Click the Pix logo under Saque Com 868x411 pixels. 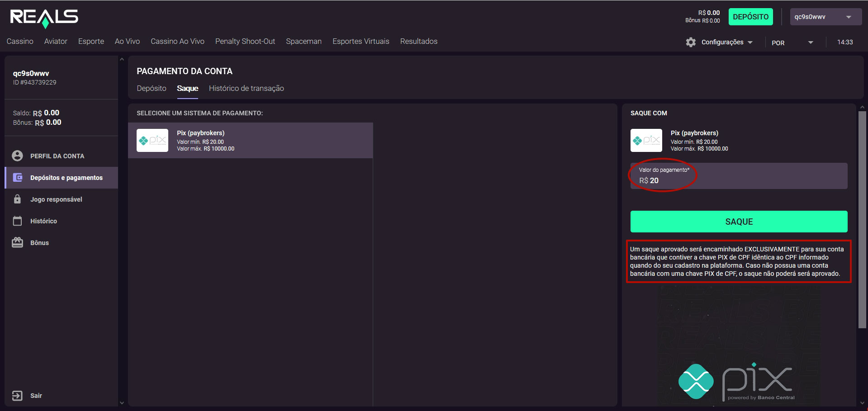point(646,140)
